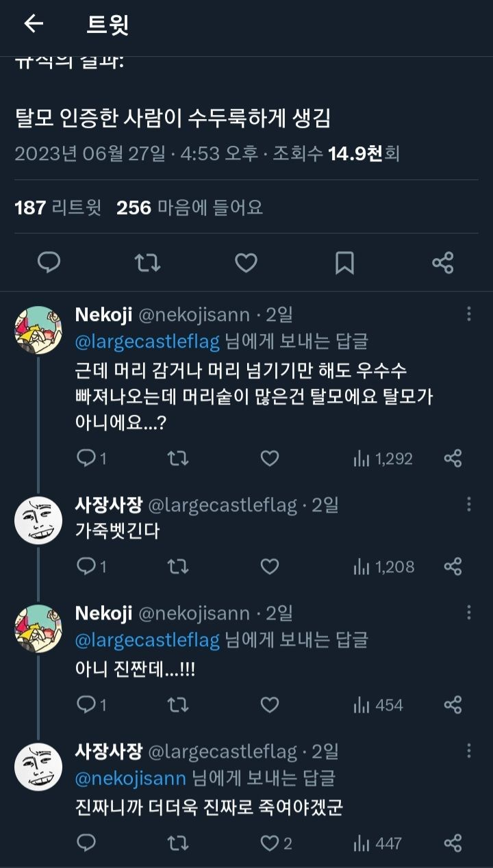Open the blue @nekojisann mention link

(x=131, y=778)
